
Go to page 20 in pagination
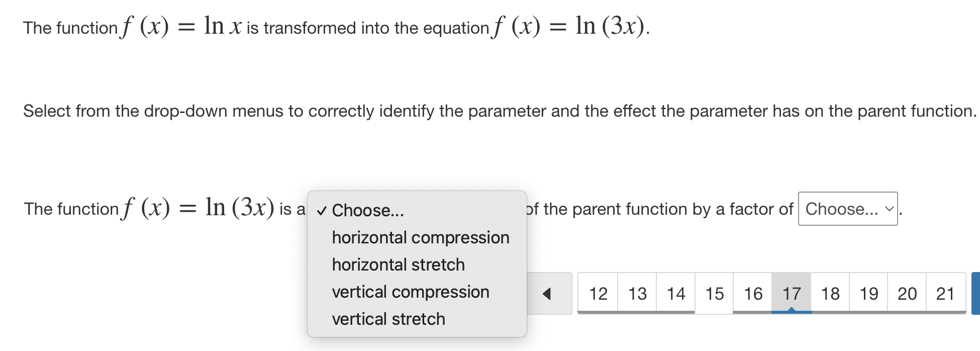908,293
